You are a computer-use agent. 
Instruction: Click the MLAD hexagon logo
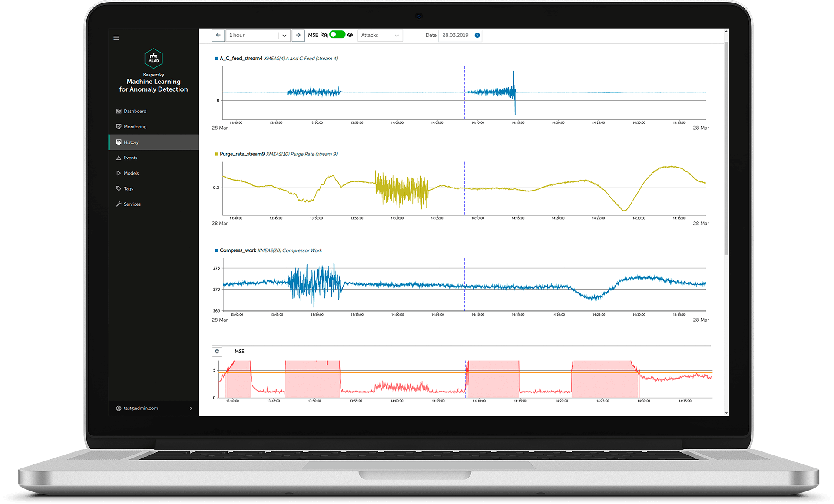pos(153,58)
